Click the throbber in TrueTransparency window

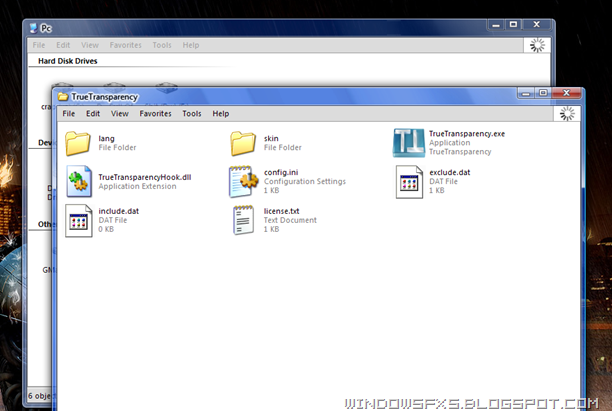pyautogui.click(x=567, y=114)
